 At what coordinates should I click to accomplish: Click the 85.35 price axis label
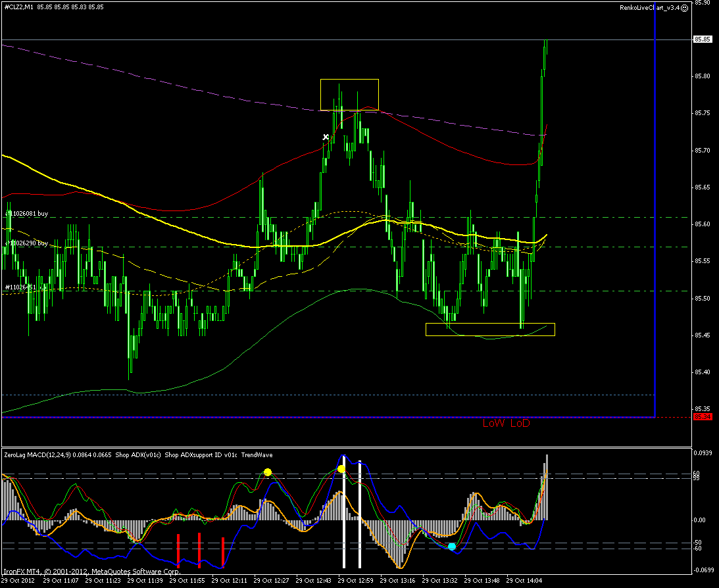[x=703, y=409]
